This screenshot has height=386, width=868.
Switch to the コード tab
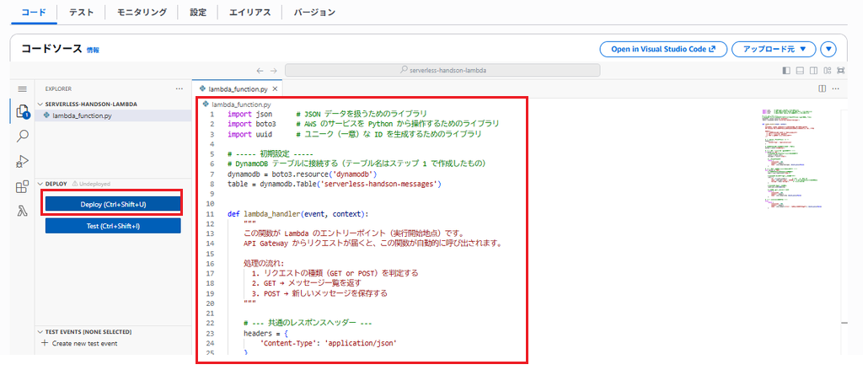pyautogui.click(x=34, y=13)
